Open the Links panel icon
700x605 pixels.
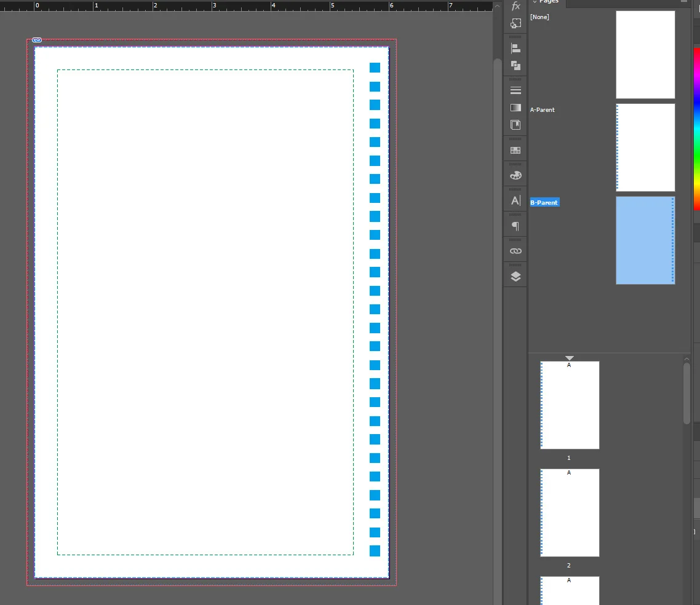pyautogui.click(x=515, y=251)
